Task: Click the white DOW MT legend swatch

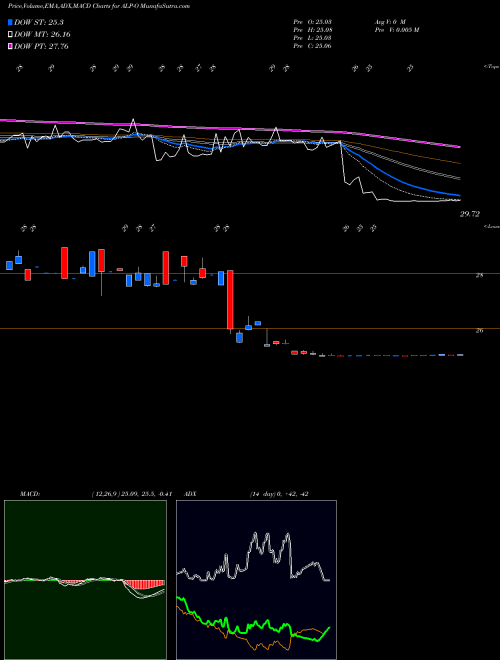Action: (10, 35)
